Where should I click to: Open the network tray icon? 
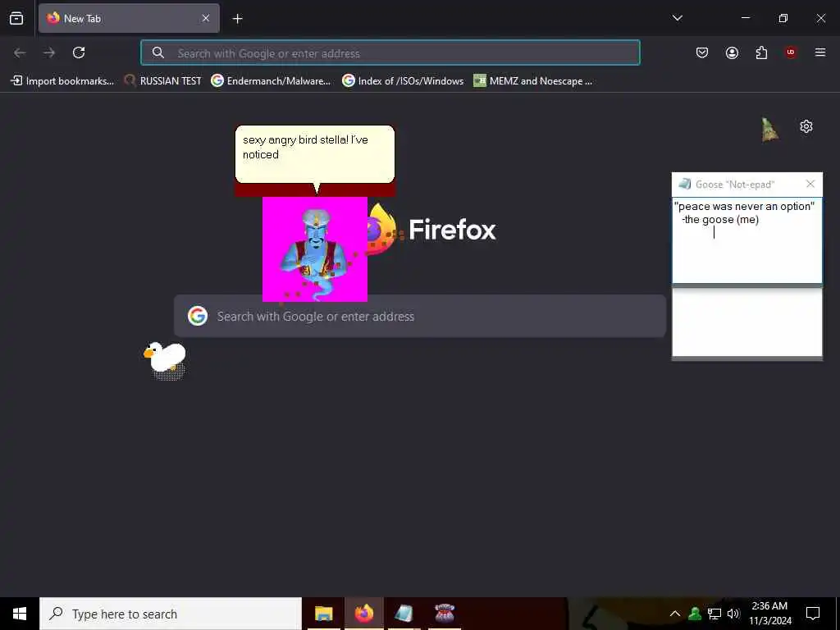(714, 614)
